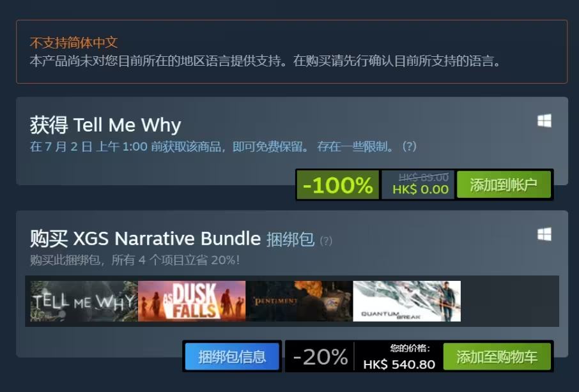579x392 pixels.
Task: Click the XGS Narrative Bundle title
Action: coord(167,238)
